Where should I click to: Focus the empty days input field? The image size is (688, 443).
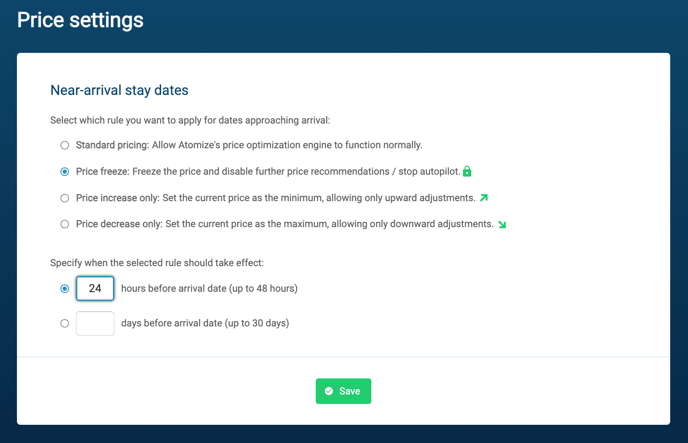(x=95, y=323)
